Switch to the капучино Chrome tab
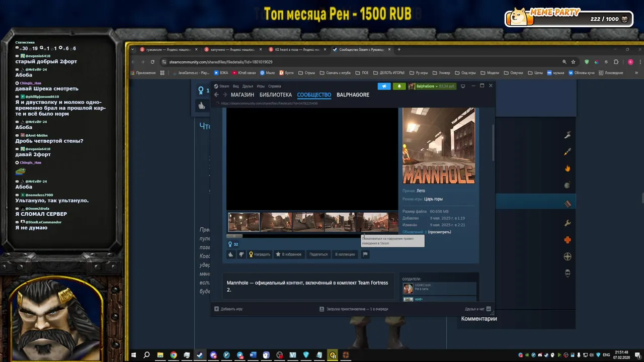 coord(234,49)
